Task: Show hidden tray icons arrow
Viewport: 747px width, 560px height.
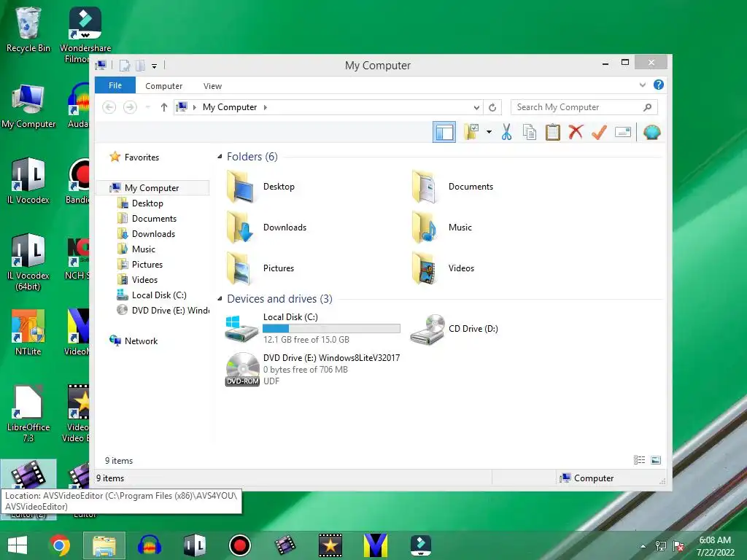Action: point(643,545)
